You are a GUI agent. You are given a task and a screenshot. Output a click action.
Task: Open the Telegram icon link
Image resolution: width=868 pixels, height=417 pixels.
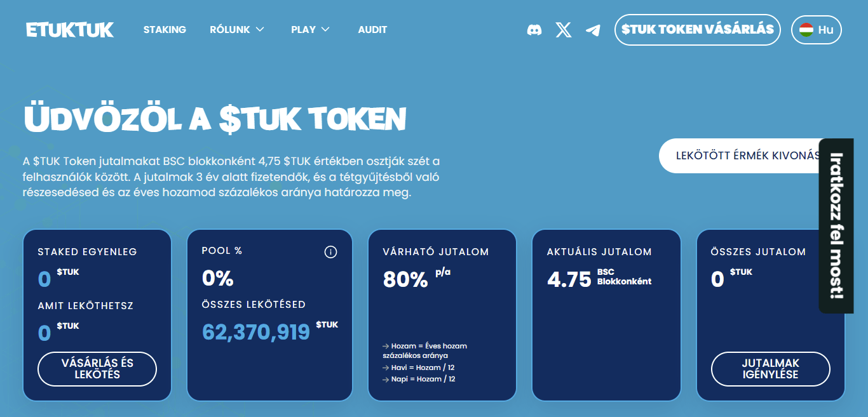[593, 30]
